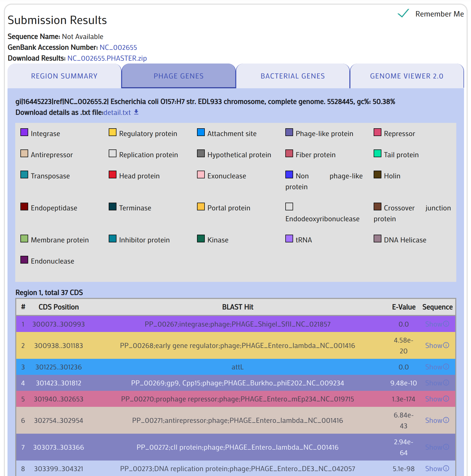The width and height of the screenshot is (471, 476).
Task: Click the info icon in integrase row 1
Action: [446, 324]
